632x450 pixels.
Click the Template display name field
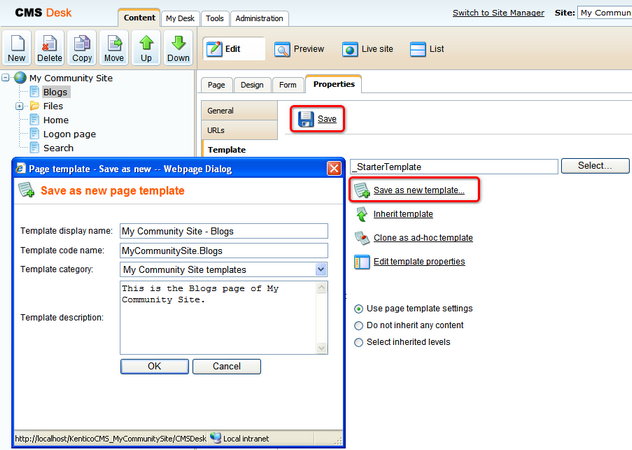[224, 231]
